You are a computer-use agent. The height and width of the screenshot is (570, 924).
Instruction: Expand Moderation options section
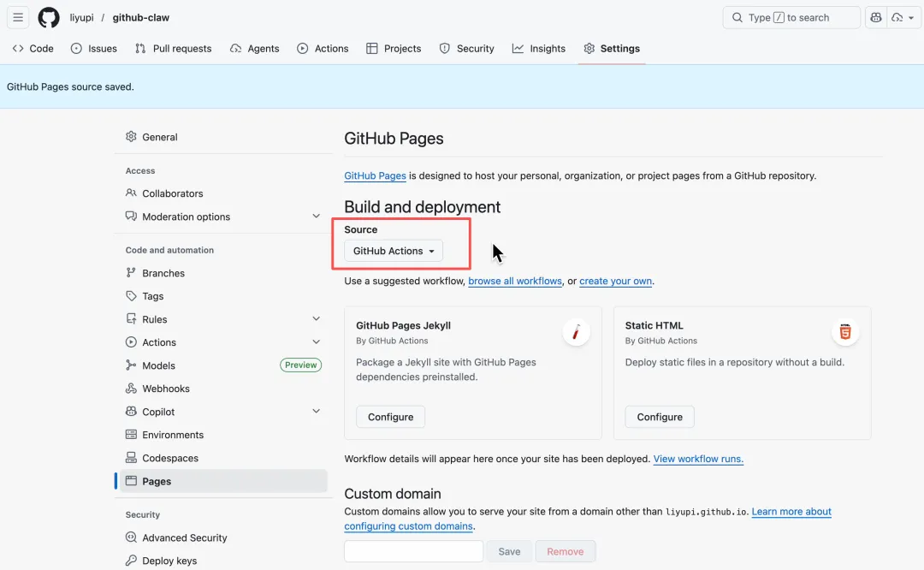pos(316,217)
